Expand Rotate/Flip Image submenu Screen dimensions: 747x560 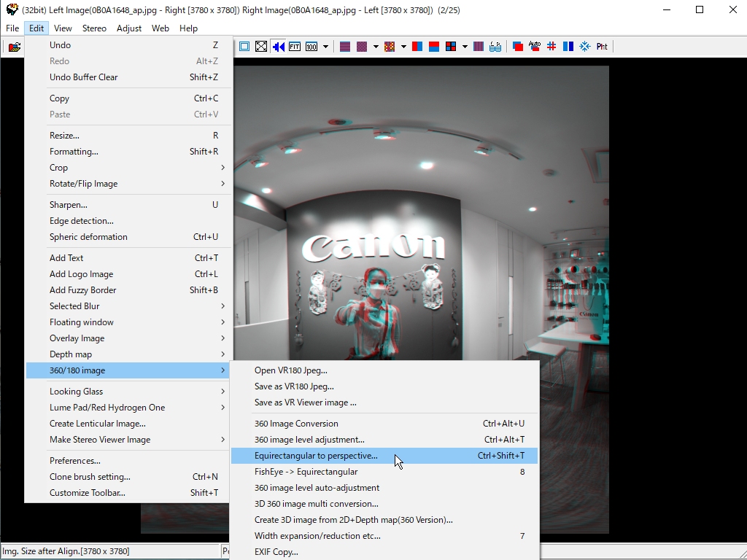(128, 184)
